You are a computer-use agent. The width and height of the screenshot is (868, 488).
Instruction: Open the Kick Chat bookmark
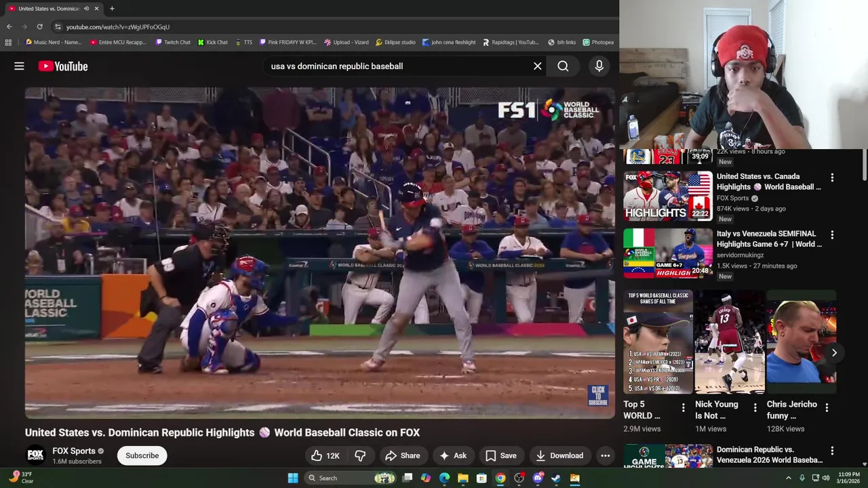pos(213,42)
